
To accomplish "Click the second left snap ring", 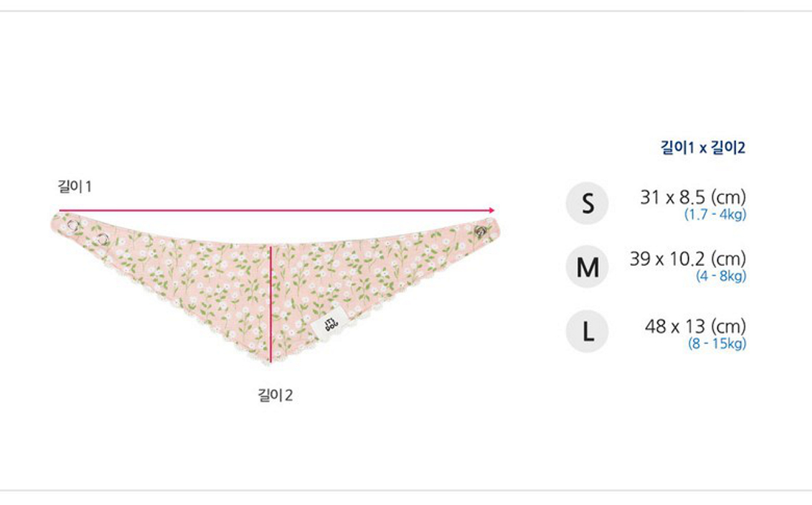I will (103, 239).
